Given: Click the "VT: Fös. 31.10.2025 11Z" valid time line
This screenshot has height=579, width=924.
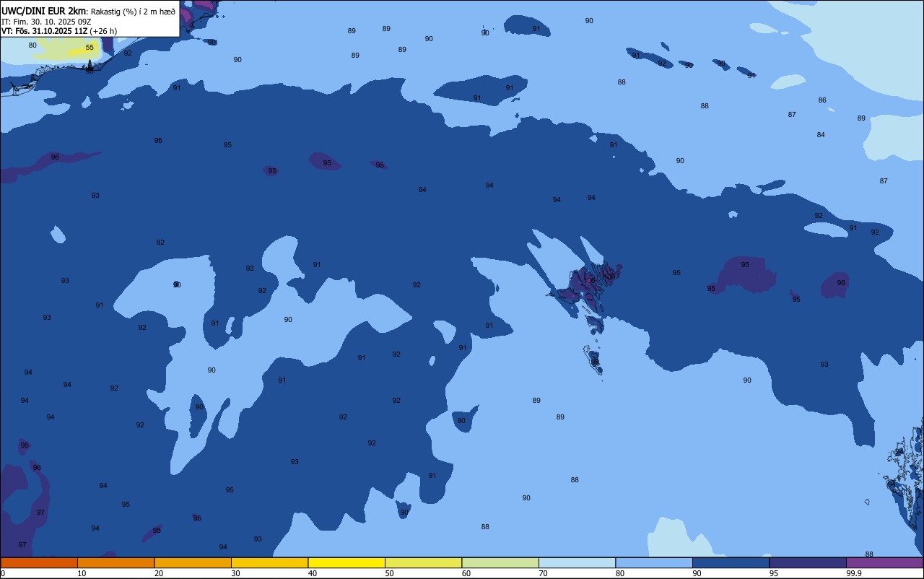Looking at the screenshot, I should click(x=44, y=31).
